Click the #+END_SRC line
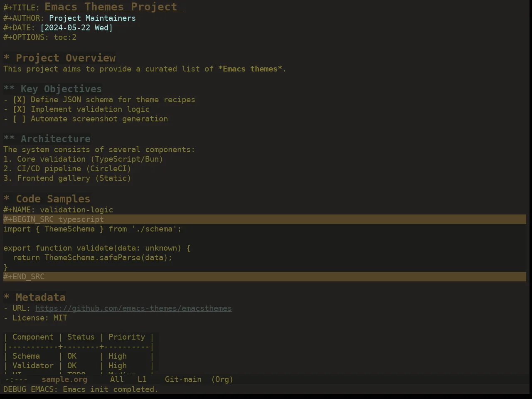The image size is (532, 399). coord(265,277)
